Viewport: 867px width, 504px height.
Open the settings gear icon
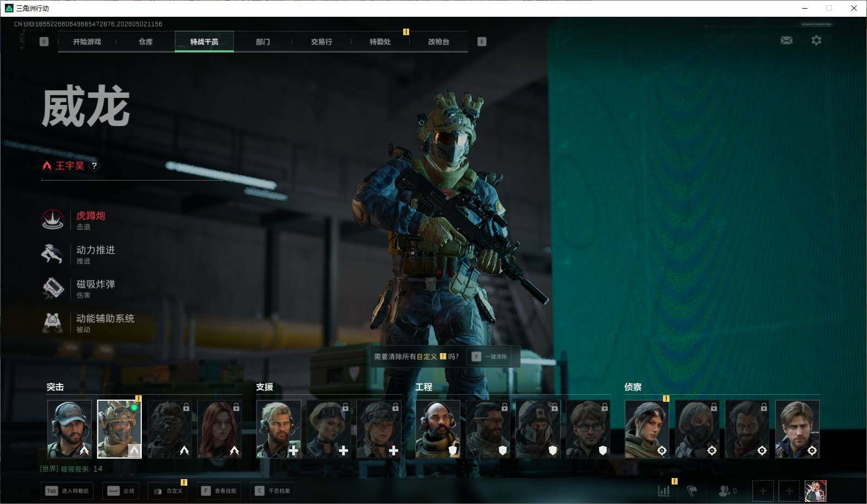coord(816,41)
